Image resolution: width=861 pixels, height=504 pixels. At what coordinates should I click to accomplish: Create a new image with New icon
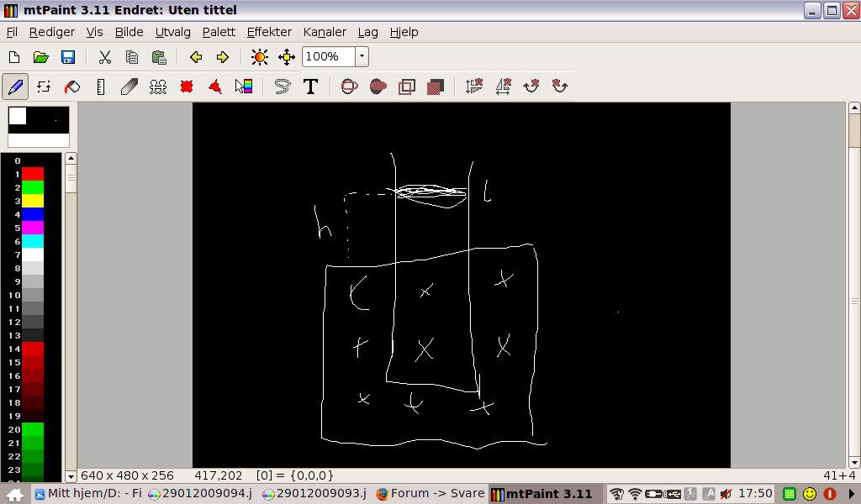point(14,57)
